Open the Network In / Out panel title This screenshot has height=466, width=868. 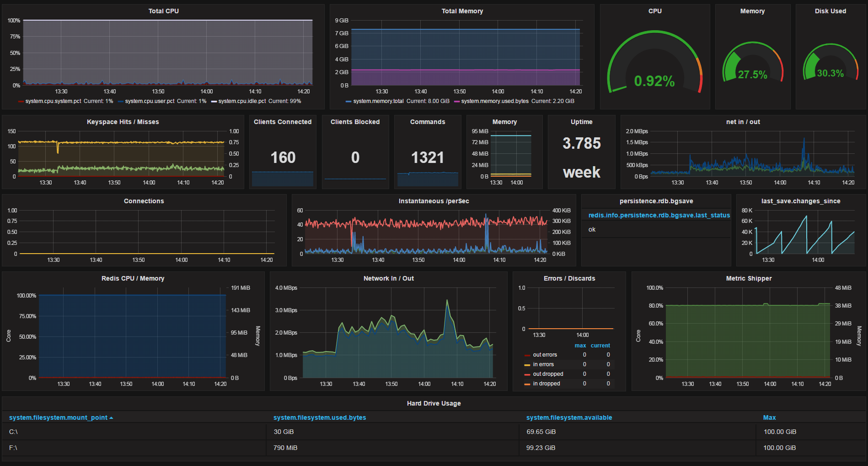388,278
